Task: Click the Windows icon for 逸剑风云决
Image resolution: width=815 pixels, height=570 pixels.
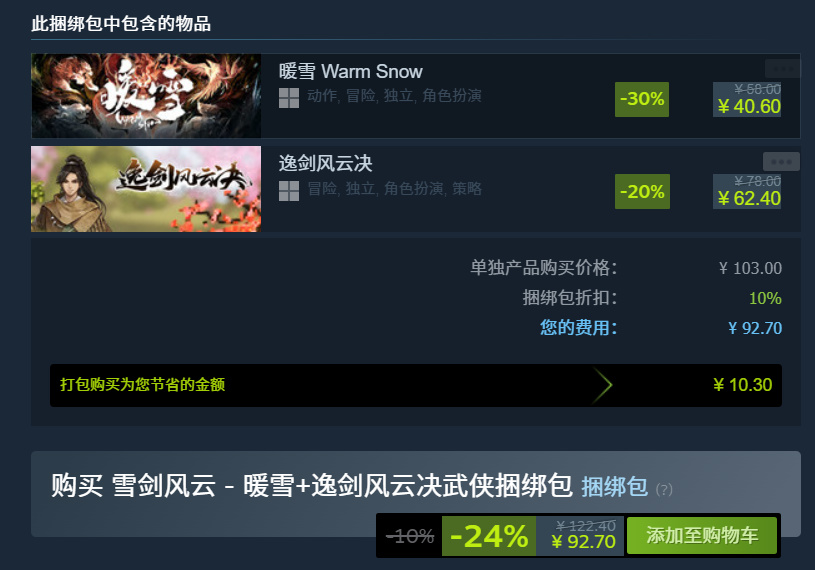Action: (289, 191)
